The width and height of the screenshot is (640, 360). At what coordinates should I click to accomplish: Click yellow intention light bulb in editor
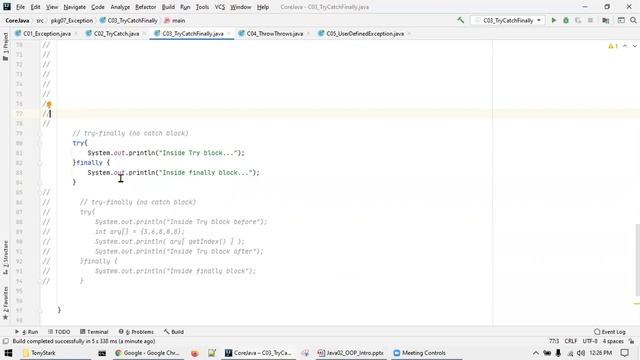[49, 104]
